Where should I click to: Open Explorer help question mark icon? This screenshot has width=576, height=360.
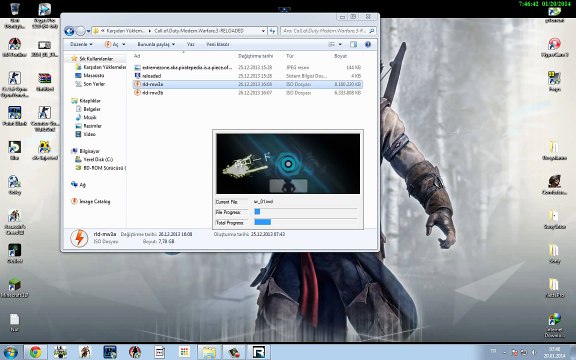(x=368, y=44)
